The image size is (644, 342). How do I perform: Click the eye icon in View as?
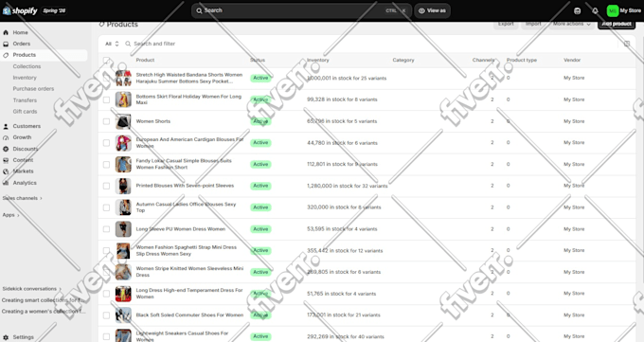pos(421,10)
